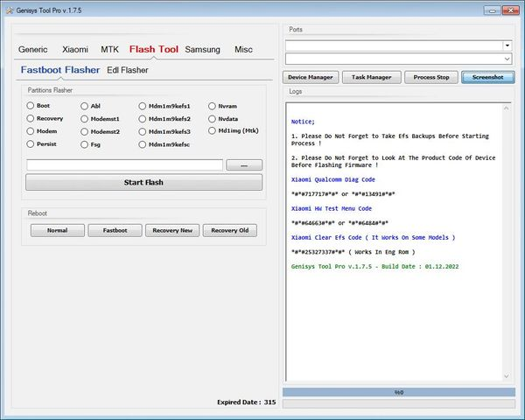Image resolution: width=525 pixels, height=420 pixels.
Task: Click the file browse button
Action: (244, 165)
